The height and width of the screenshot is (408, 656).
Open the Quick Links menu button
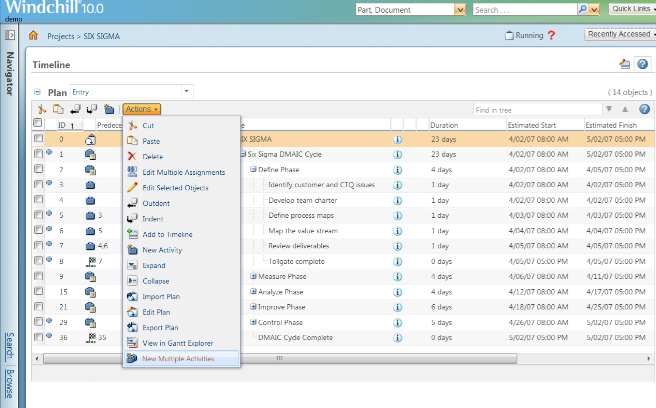[631, 9]
